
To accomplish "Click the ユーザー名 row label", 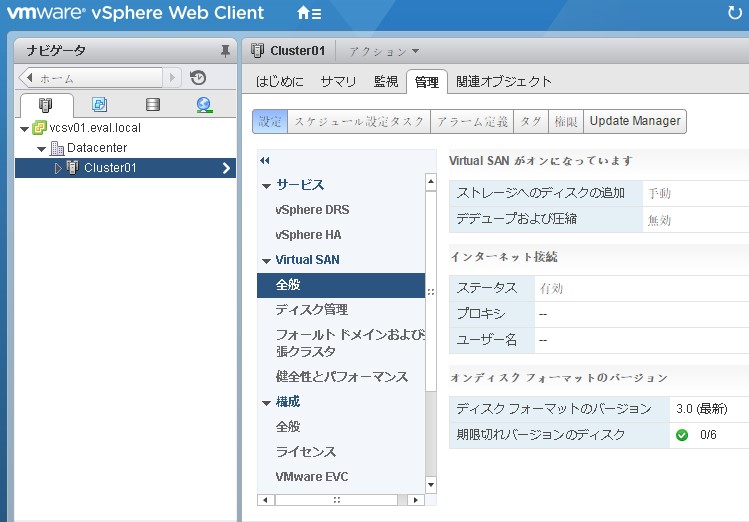I will click(x=486, y=340).
